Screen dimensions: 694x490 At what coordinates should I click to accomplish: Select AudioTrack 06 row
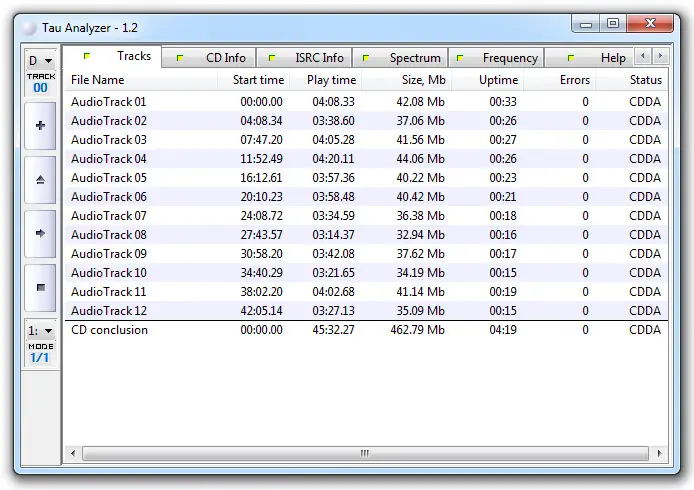click(x=366, y=197)
